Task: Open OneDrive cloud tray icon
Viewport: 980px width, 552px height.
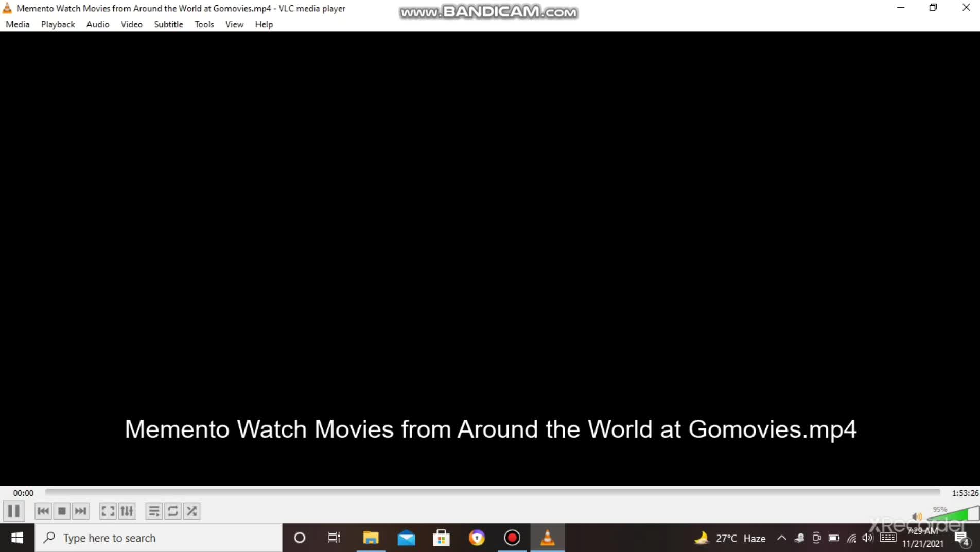Action: [x=799, y=538]
